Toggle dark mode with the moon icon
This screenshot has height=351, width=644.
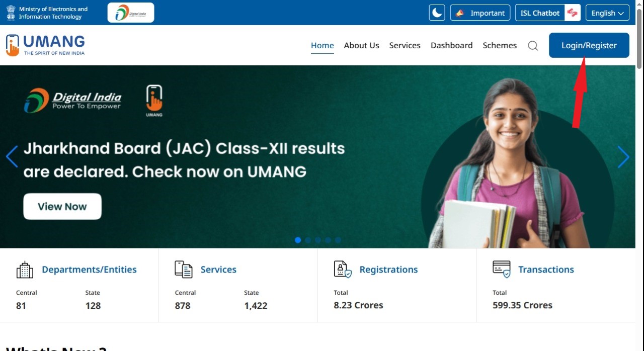tap(437, 13)
